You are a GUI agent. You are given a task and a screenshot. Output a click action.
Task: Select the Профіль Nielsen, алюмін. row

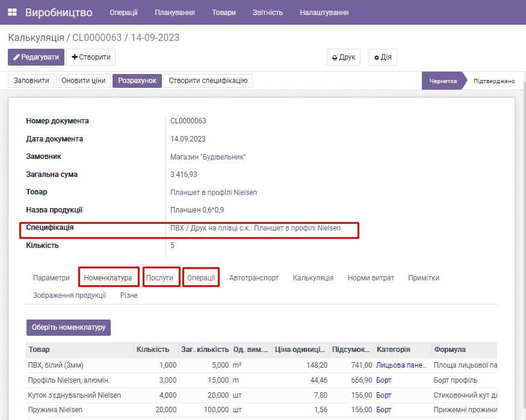[262, 380]
